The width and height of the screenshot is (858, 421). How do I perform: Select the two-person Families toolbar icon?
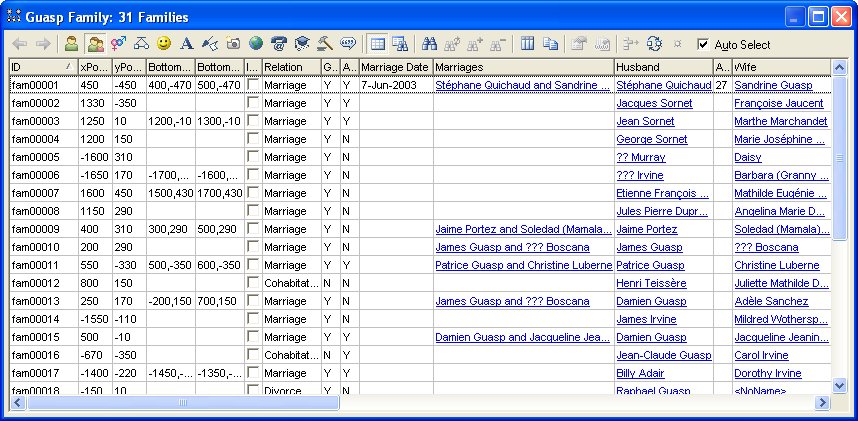click(x=95, y=44)
